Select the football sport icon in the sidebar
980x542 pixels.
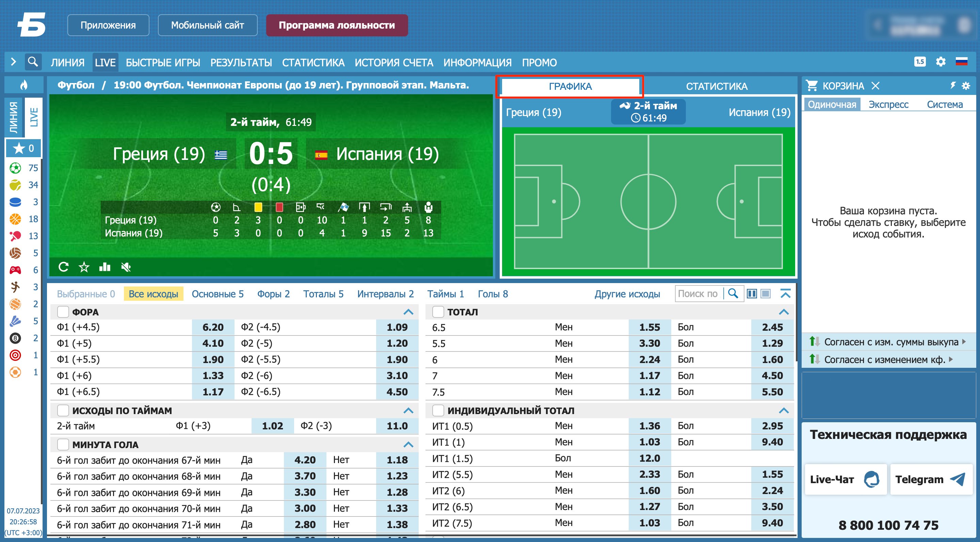[15, 168]
